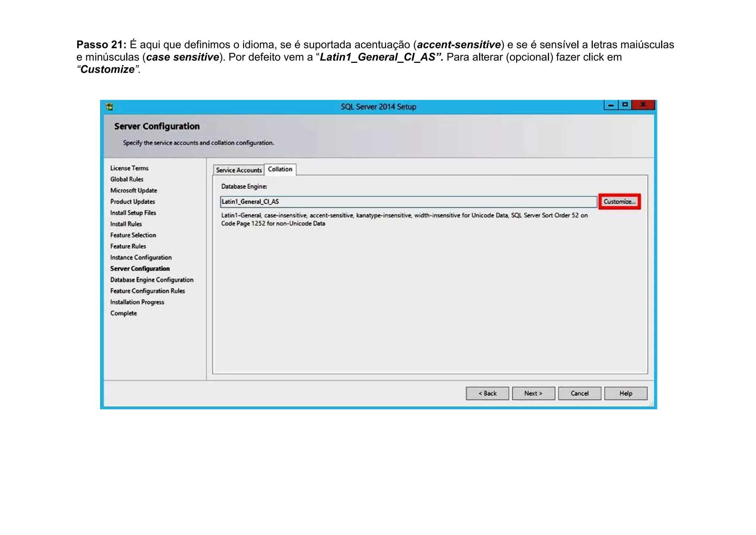
Task: Click the Customize... button
Action: 619,202
